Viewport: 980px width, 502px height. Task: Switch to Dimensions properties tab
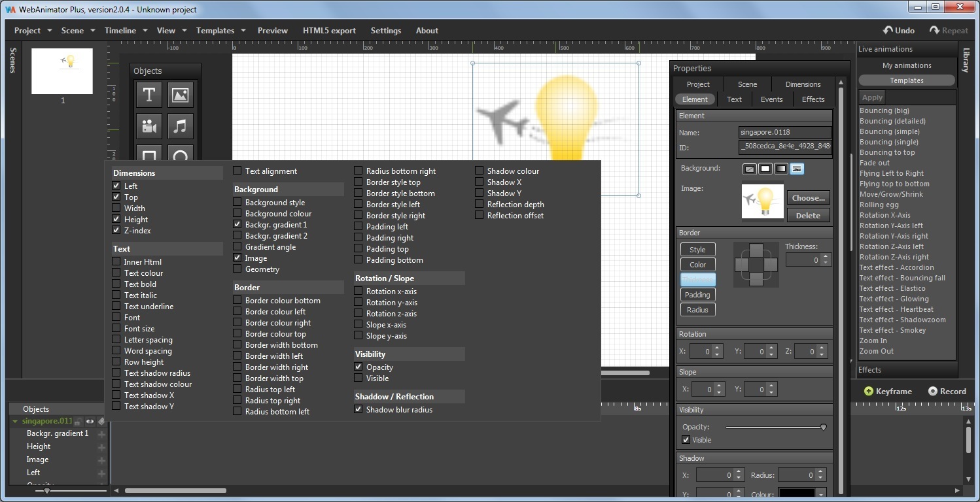click(803, 84)
